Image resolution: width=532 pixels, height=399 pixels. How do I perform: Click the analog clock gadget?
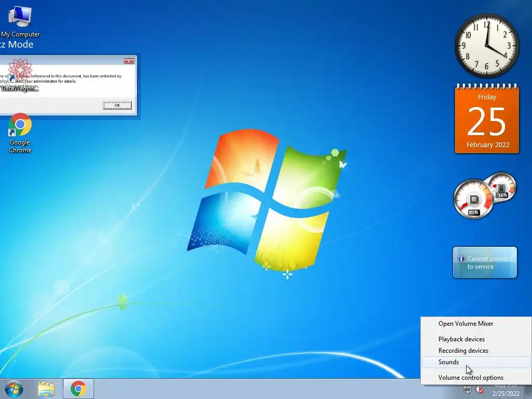tap(486, 46)
